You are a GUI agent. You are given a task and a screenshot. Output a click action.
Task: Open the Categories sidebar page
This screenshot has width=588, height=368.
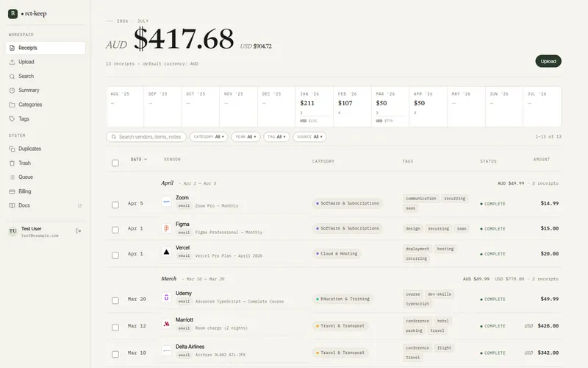click(x=46, y=105)
